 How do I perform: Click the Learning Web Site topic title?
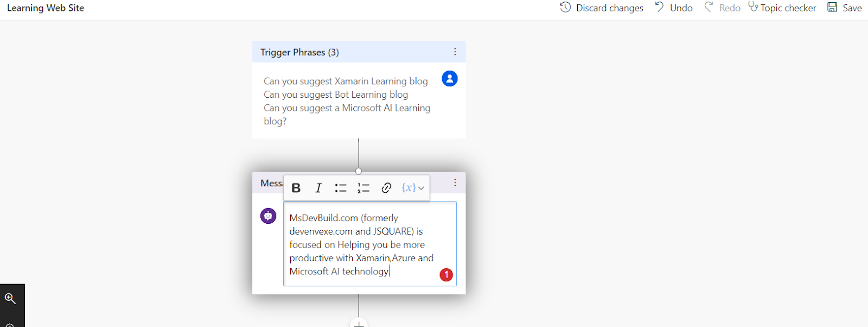pyautogui.click(x=46, y=8)
